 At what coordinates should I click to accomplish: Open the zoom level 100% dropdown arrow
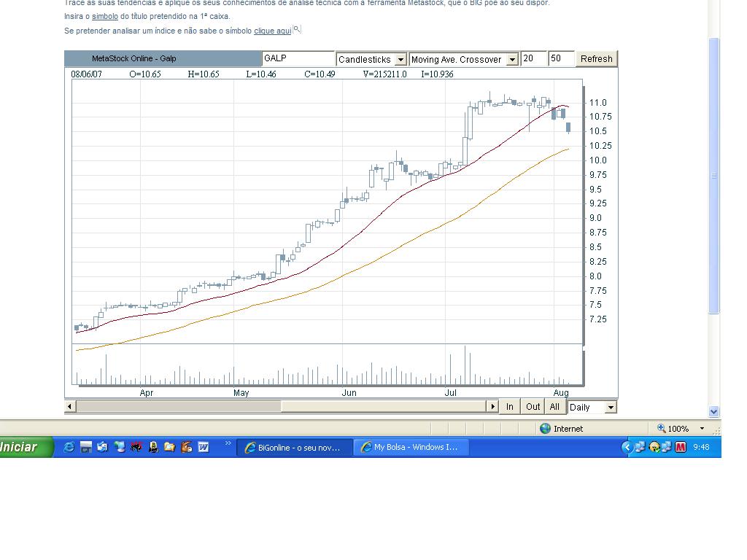(702, 429)
